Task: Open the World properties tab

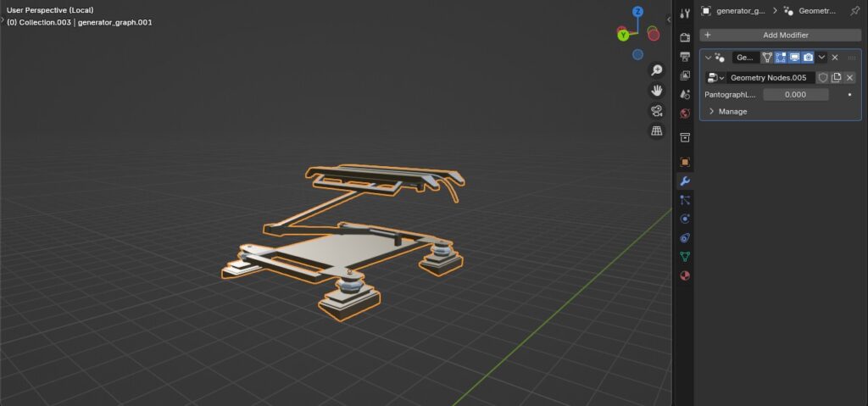Action: click(x=685, y=113)
